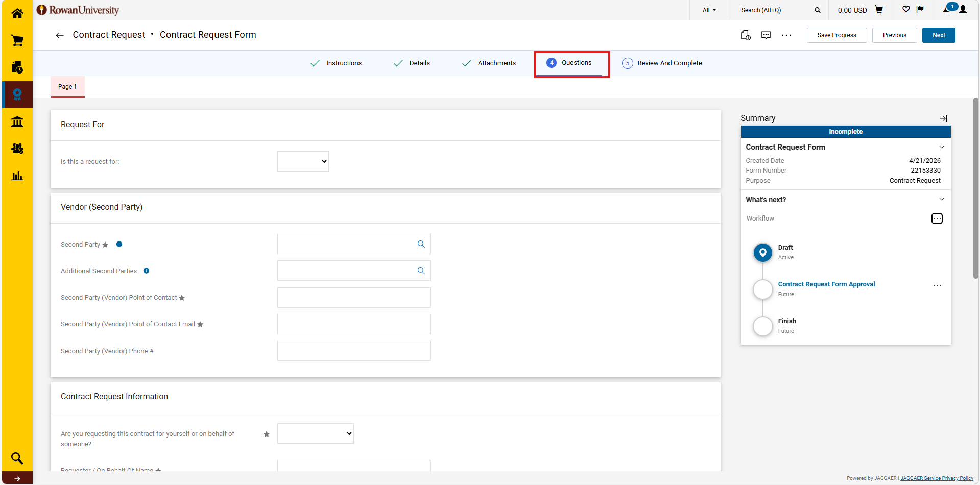Click the Save Progress button
The width and height of the screenshot is (980, 485).
836,35
